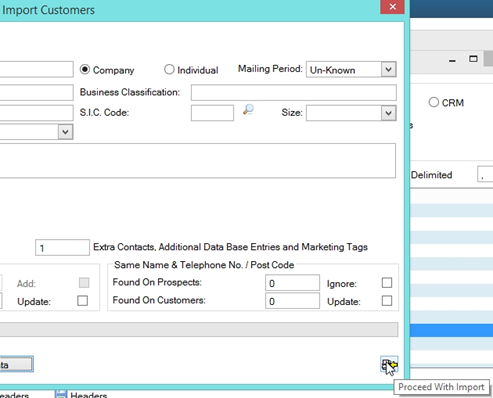The image size is (493, 398).
Task: Open the Size dropdown
Action: click(388, 113)
